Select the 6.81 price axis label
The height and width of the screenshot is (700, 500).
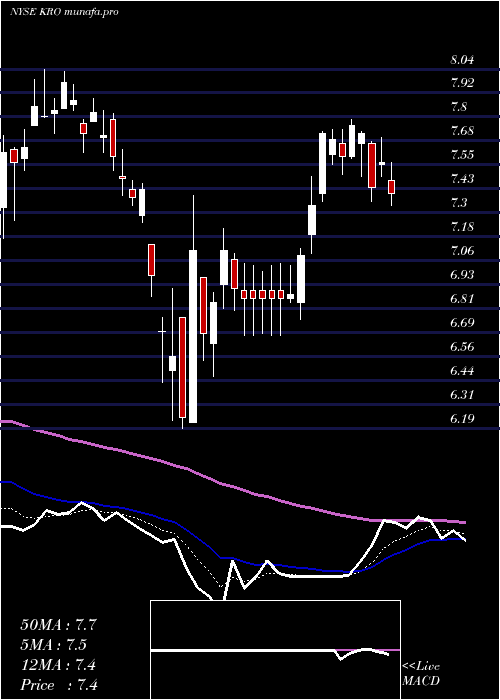coord(462,299)
